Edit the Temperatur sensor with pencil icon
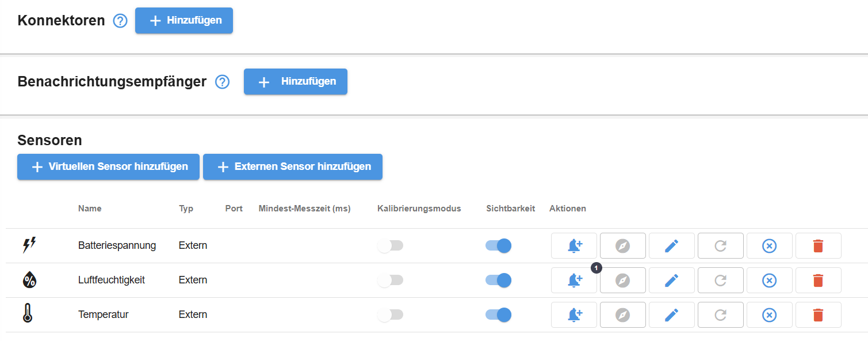The image size is (868, 341). pyautogui.click(x=671, y=315)
